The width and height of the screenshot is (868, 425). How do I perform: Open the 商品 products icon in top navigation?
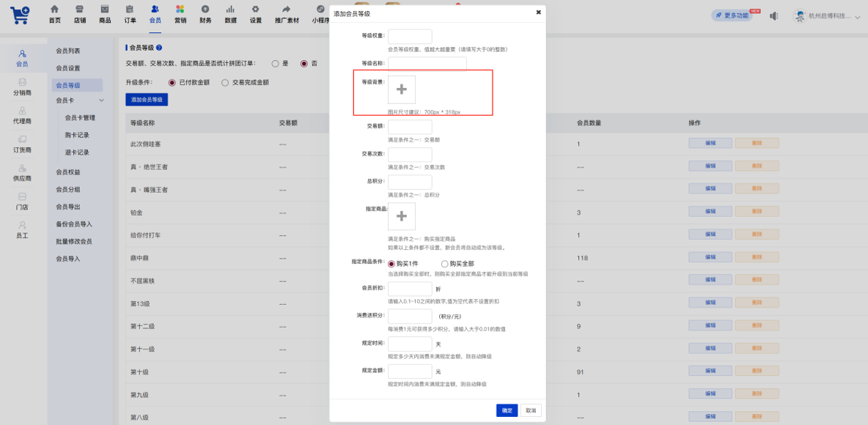(105, 10)
